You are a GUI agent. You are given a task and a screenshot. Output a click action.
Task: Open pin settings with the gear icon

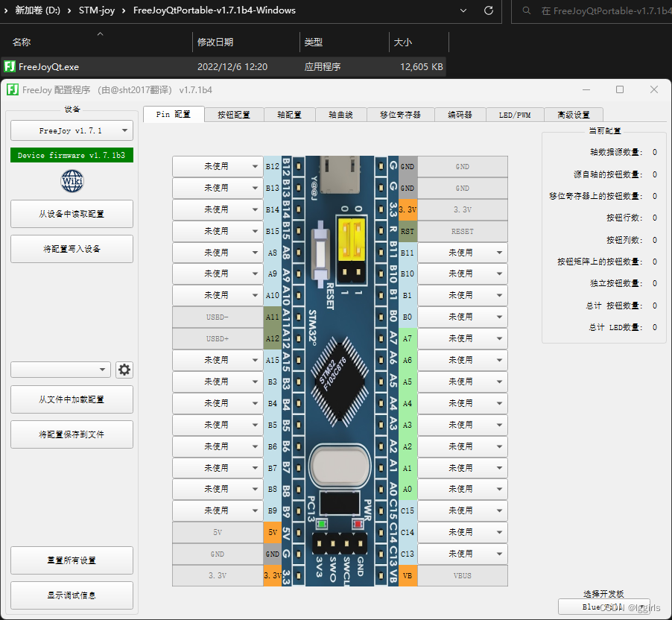coord(124,369)
